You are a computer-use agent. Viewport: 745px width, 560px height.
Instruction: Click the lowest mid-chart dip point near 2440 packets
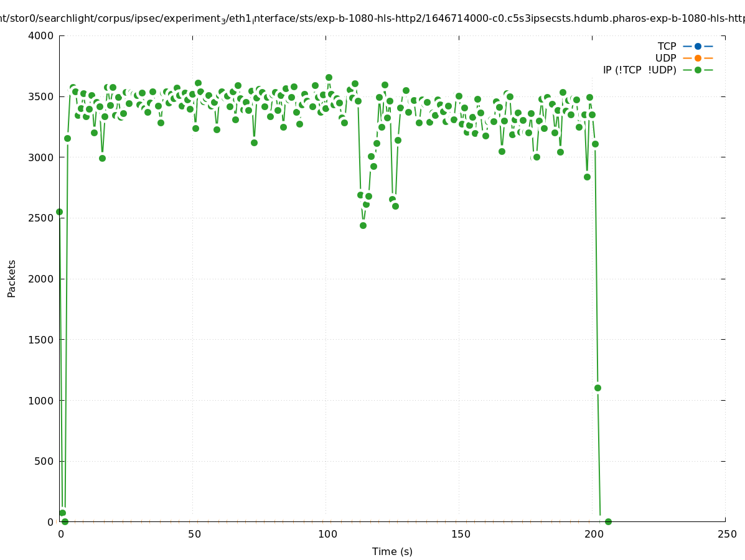(363, 225)
